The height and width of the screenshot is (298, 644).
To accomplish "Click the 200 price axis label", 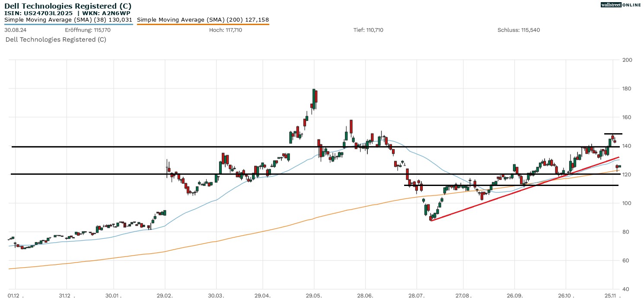I will tap(626, 60).
